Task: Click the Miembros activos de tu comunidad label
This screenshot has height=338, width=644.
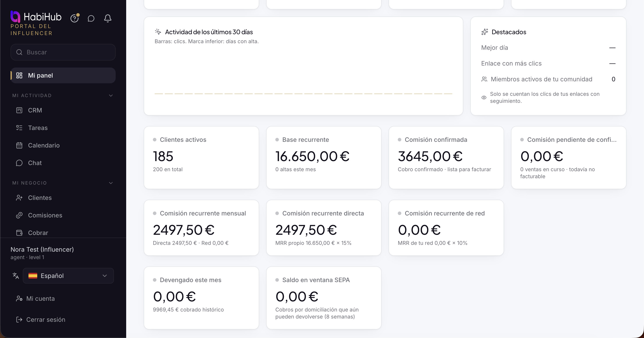Action: tap(541, 79)
